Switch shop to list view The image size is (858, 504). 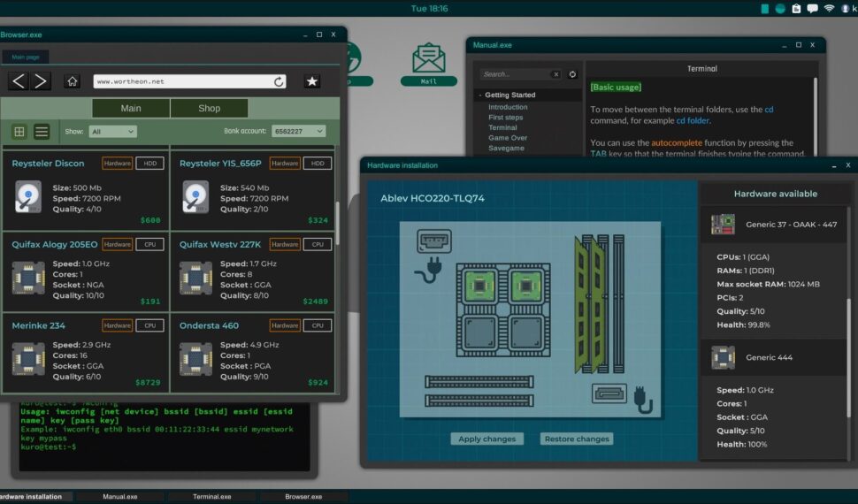tap(42, 132)
